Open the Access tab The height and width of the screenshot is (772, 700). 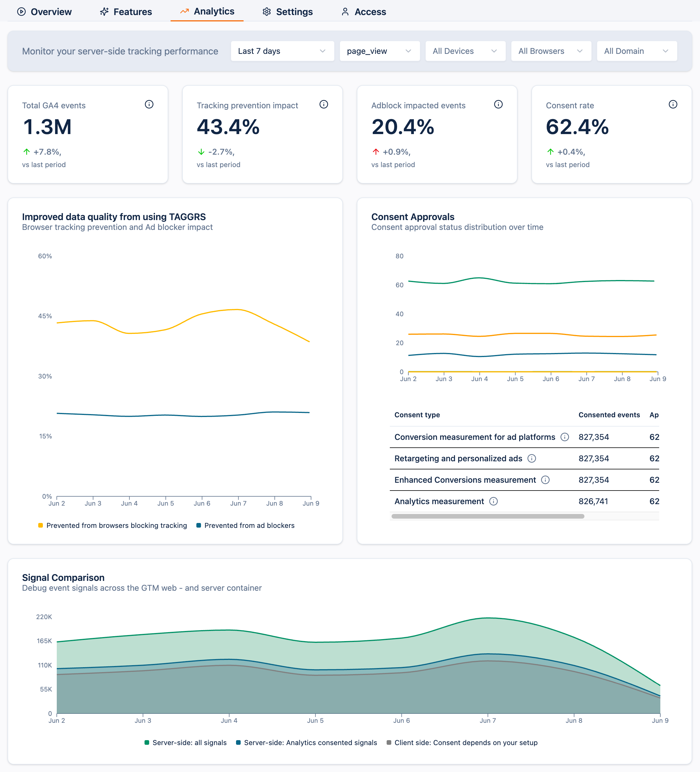pyautogui.click(x=363, y=12)
